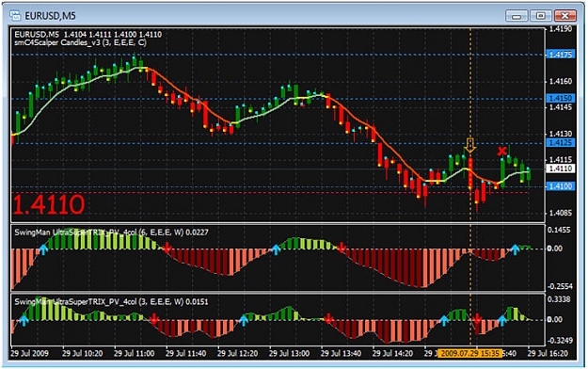Click TRIX(6) blue up arrow near 16:00

(515, 249)
